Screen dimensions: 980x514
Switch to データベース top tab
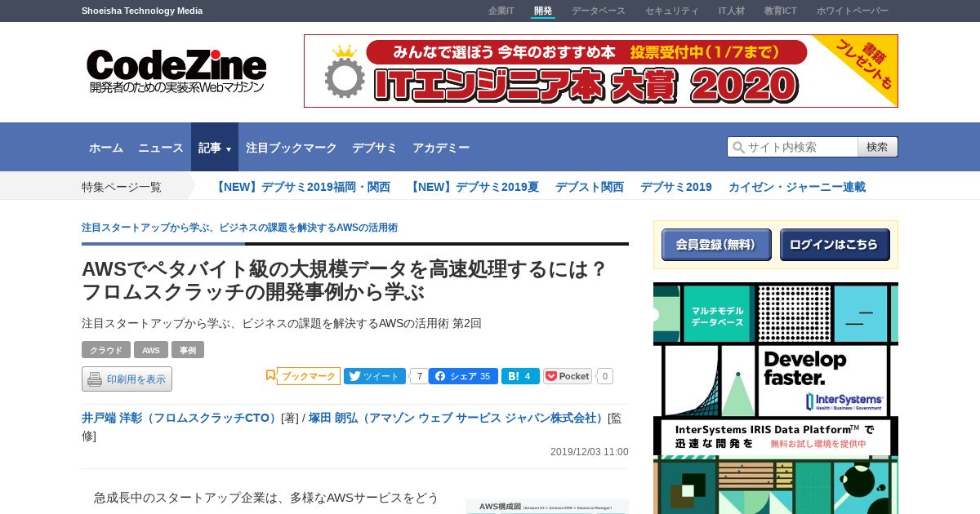[599, 11]
